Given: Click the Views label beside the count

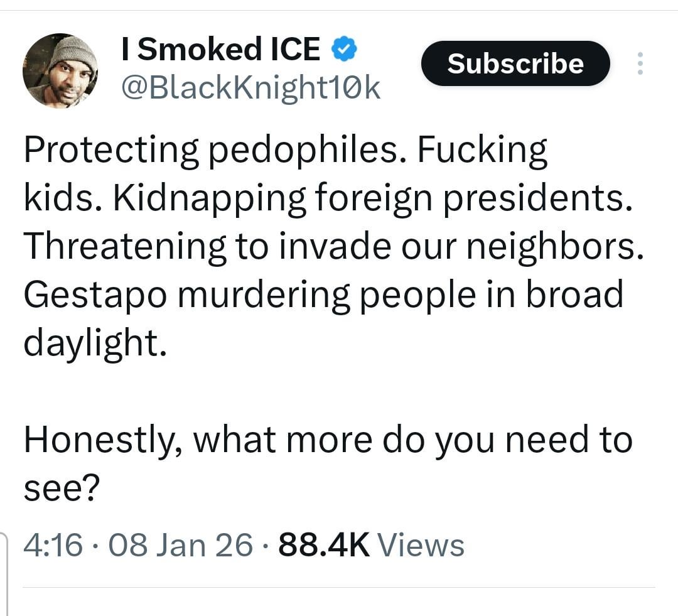Looking at the screenshot, I should [422, 544].
